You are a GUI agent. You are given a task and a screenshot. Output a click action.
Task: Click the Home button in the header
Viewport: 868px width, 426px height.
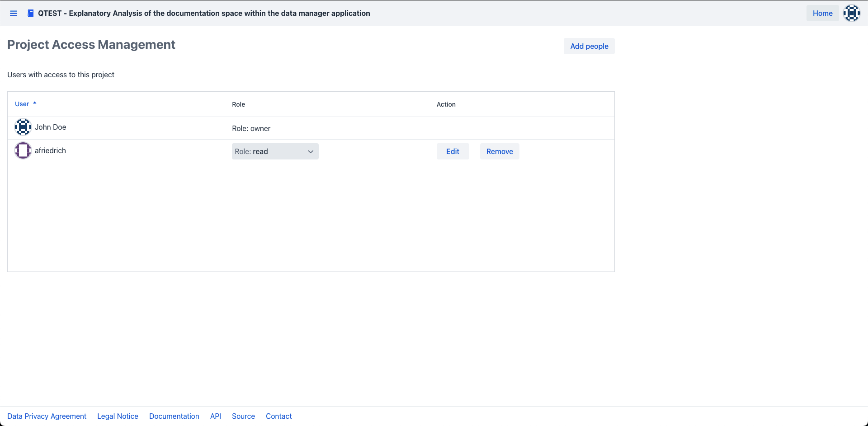(822, 13)
